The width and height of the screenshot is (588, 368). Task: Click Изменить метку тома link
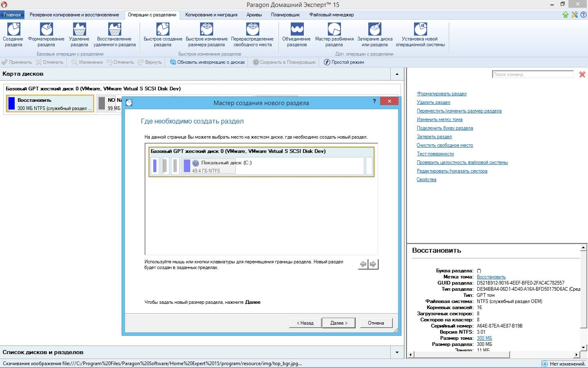tap(439, 119)
